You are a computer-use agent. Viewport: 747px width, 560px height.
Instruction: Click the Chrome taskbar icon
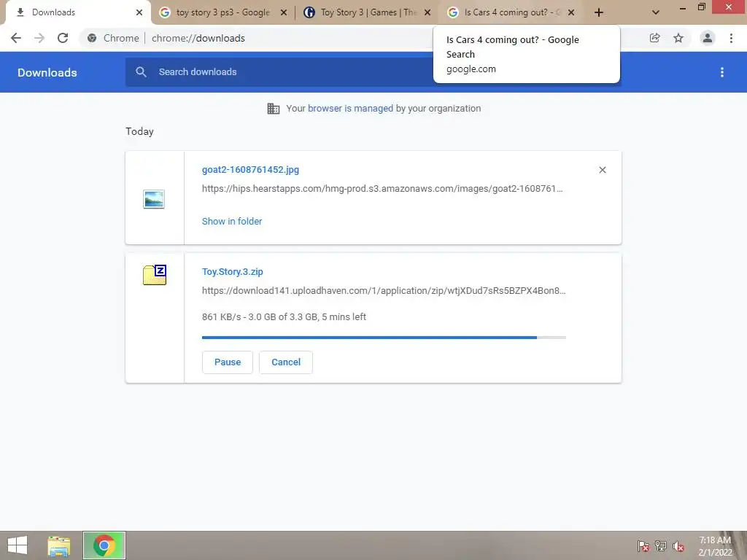pyautogui.click(x=104, y=545)
